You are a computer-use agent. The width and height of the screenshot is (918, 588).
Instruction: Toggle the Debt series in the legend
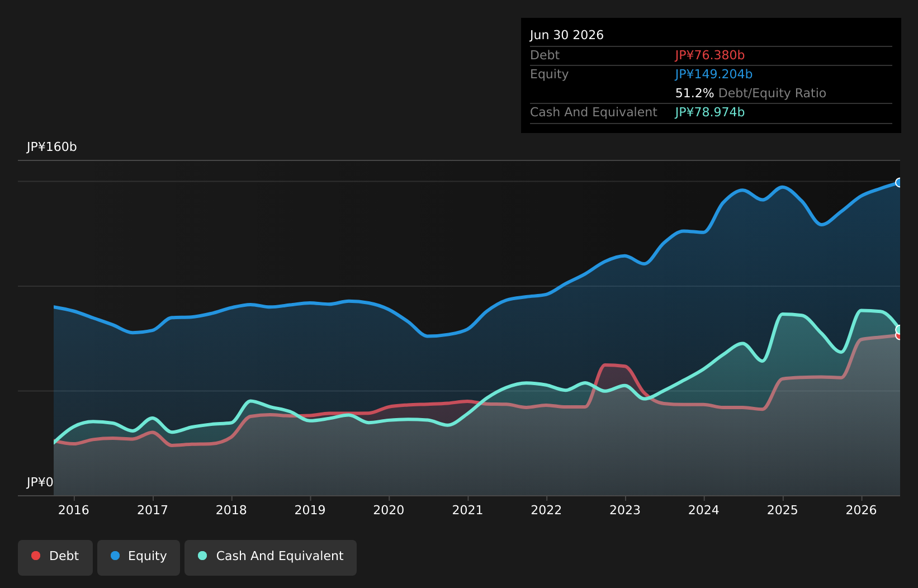[55, 557]
